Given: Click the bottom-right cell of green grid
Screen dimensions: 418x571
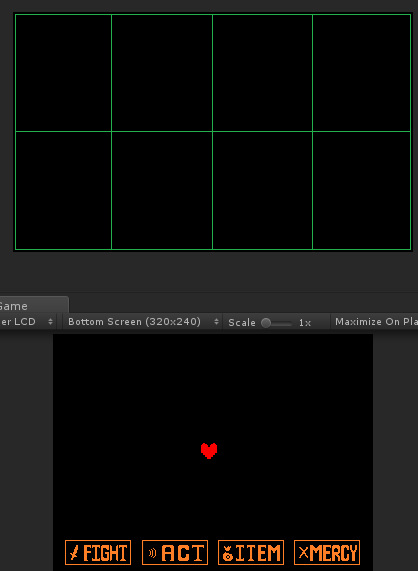Looking at the screenshot, I should (362, 190).
